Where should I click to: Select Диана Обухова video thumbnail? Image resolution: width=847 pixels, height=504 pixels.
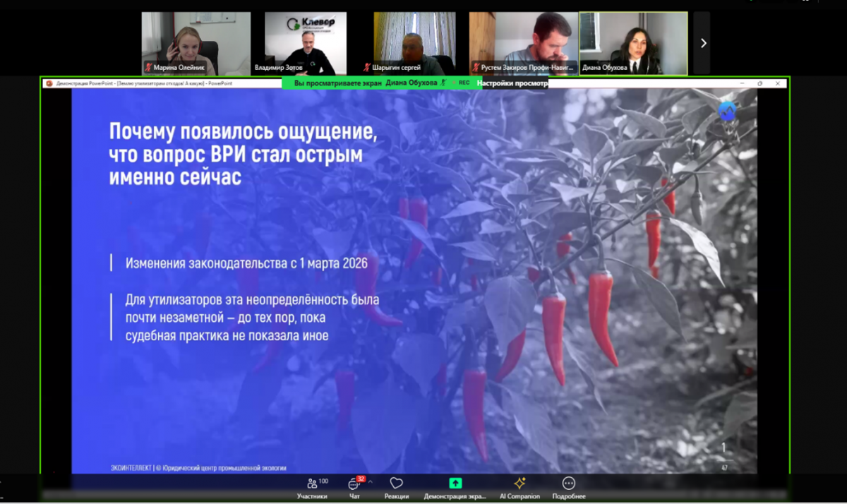point(633,43)
